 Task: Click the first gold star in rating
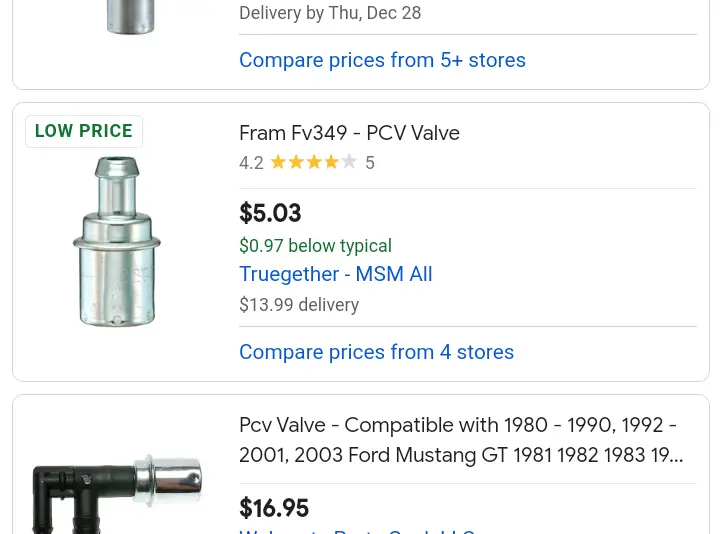[279, 162]
